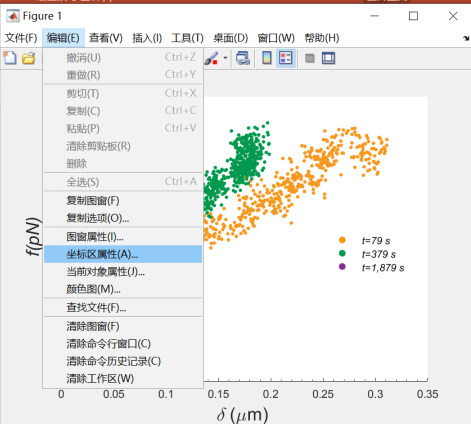This screenshot has height=424, width=471.
Task: Open 颜色图(M)... from the menu
Action: 123,289
